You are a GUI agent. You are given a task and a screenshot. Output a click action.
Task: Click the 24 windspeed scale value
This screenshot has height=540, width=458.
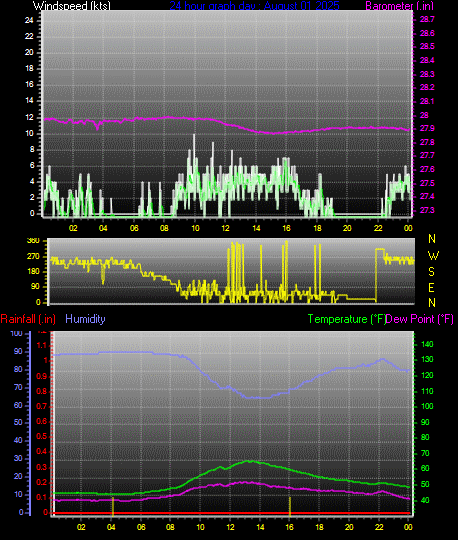(x=29, y=20)
